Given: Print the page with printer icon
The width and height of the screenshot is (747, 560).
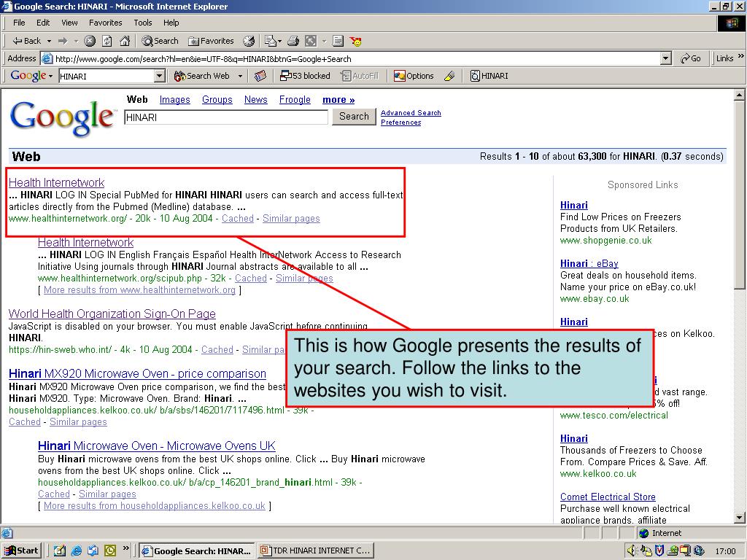Looking at the screenshot, I should 293,41.
